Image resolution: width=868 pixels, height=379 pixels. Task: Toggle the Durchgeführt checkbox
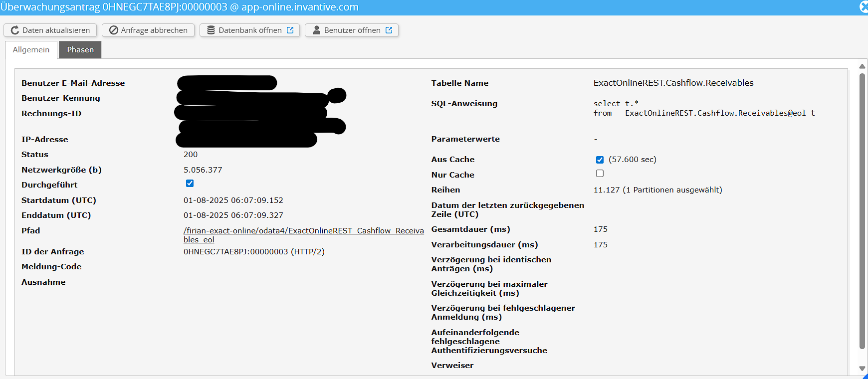190,184
